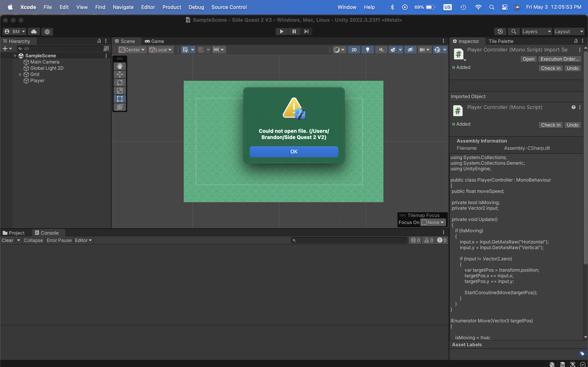The width and height of the screenshot is (588, 367).
Task: Switch to the Tile Palette tab
Action: point(501,41)
